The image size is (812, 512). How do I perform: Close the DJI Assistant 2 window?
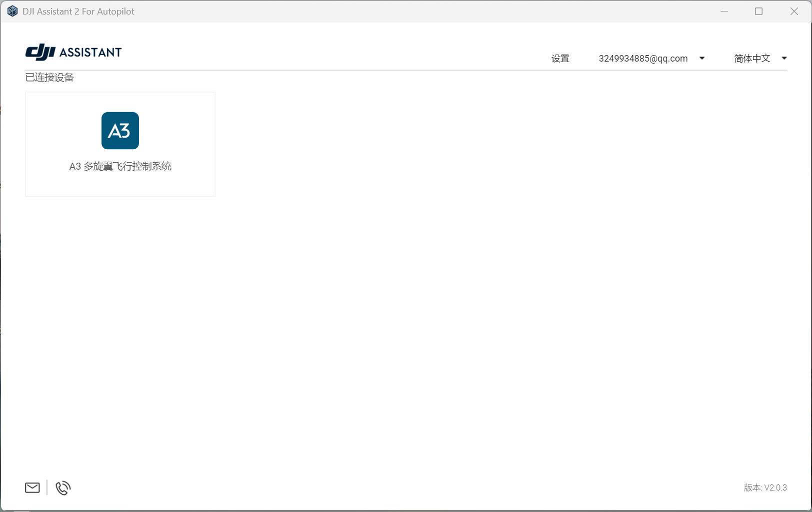tap(794, 11)
